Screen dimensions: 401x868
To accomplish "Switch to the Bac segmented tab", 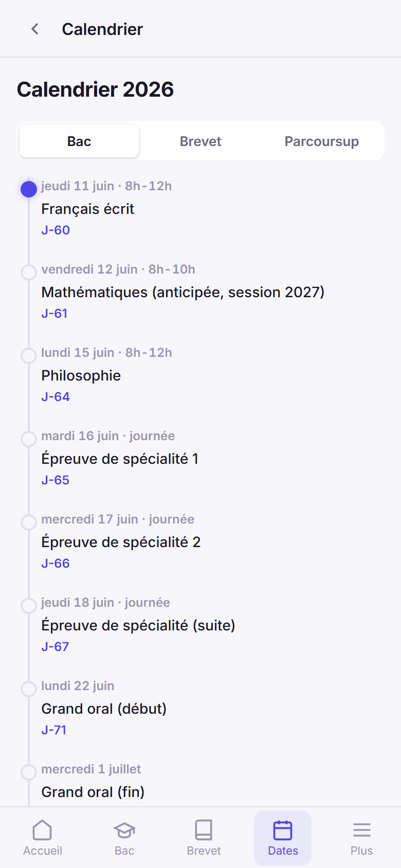I will point(79,141).
